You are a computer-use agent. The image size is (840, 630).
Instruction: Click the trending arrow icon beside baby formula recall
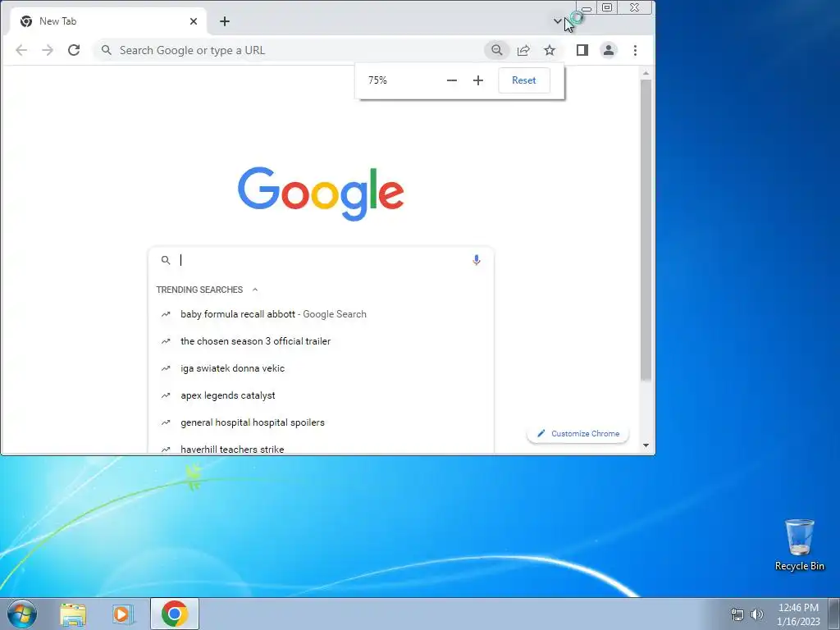coord(166,314)
